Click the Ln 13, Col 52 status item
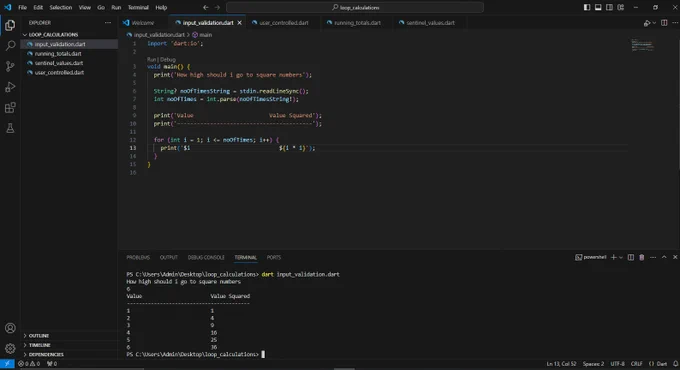 point(561,363)
